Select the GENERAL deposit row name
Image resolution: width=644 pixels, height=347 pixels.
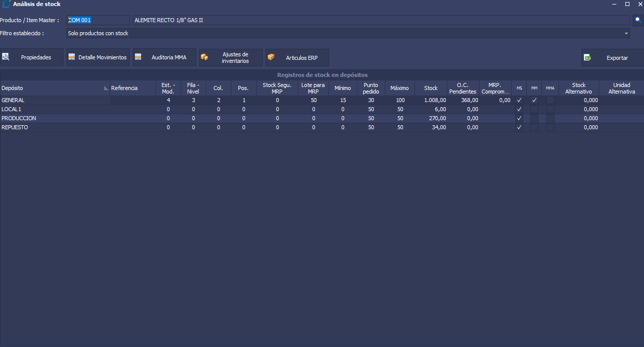click(x=13, y=100)
